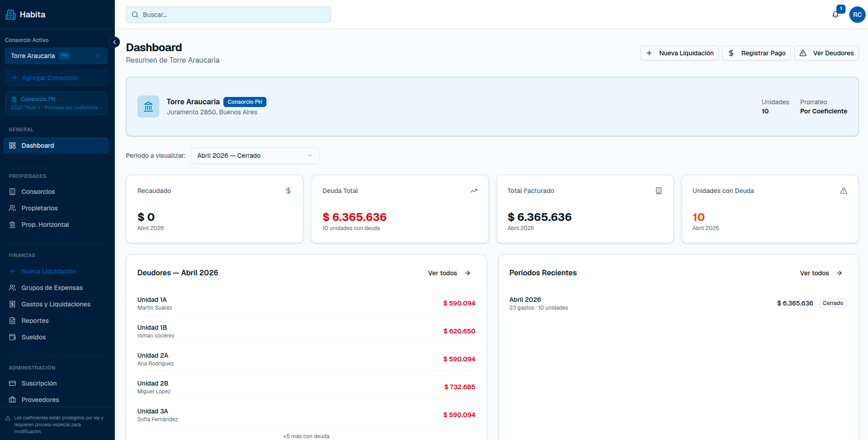Image resolution: width=868 pixels, height=440 pixels.
Task: Click the arrow beside Ver todos in Deudores
Action: [x=467, y=273]
